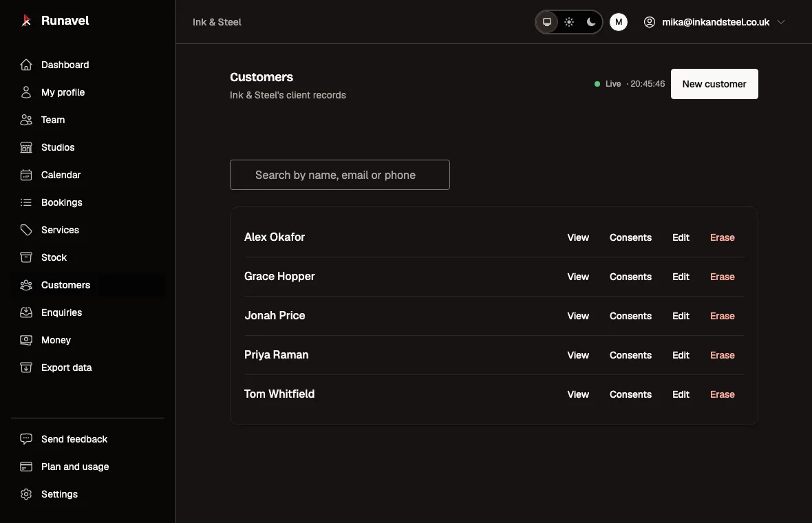Open Consents for Priya Raman
Screen dimensions: 812x523
coord(630,355)
